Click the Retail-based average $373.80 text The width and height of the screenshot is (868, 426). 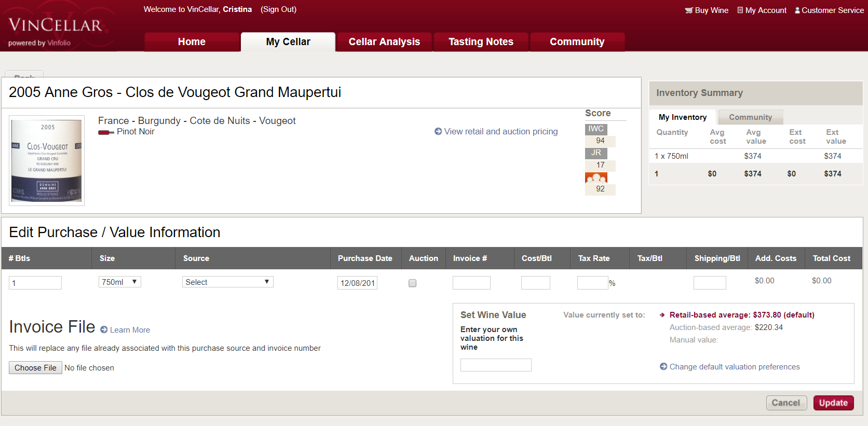point(742,315)
